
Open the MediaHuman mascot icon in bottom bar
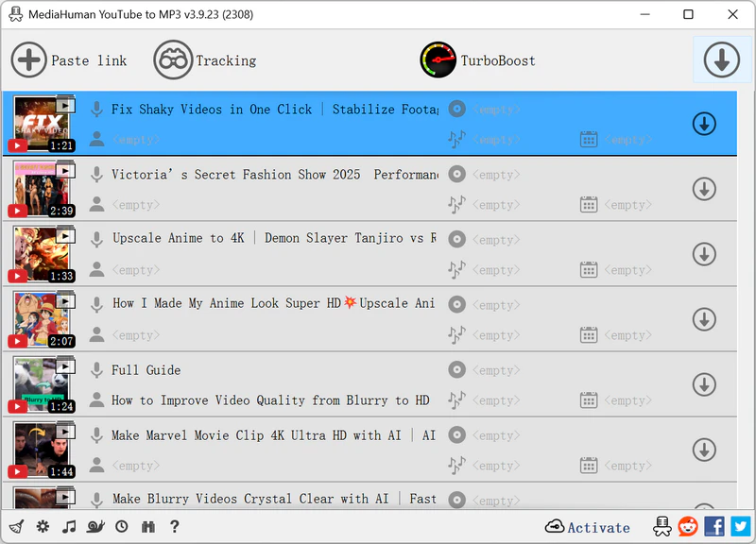coord(662,526)
